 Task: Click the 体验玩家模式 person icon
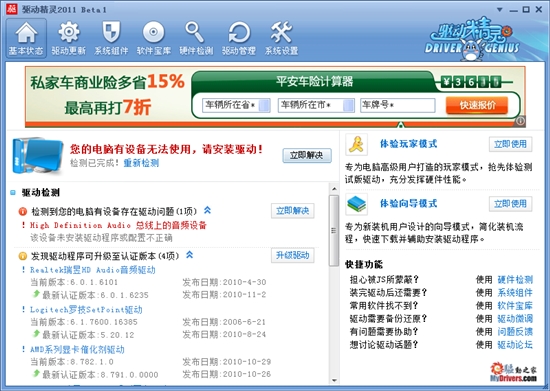356,144
